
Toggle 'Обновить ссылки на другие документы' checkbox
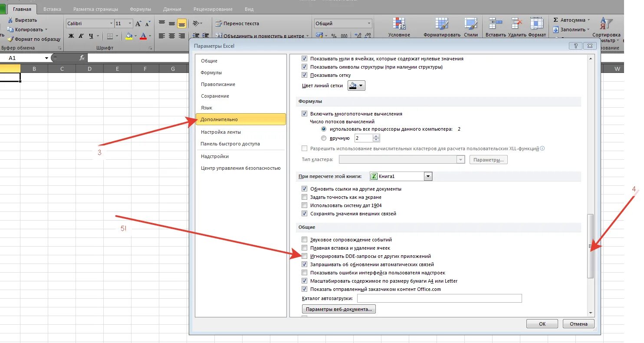point(304,189)
